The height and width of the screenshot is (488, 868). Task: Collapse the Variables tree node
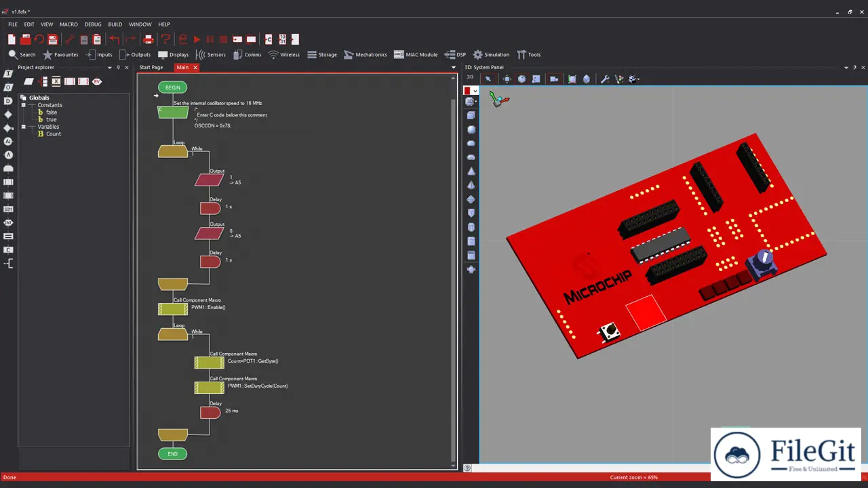23,127
